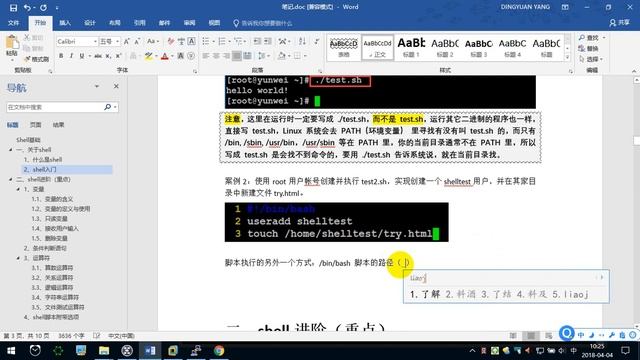640x360 pixels.
Task: Collapse the '二、shell进阶' heading in navigation
Action: tap(11, 180)
